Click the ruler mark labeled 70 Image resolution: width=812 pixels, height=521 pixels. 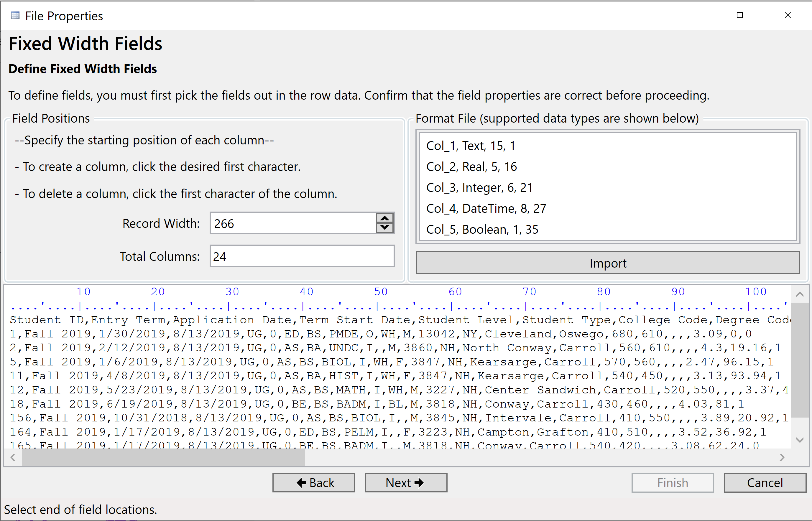[529, 292]
